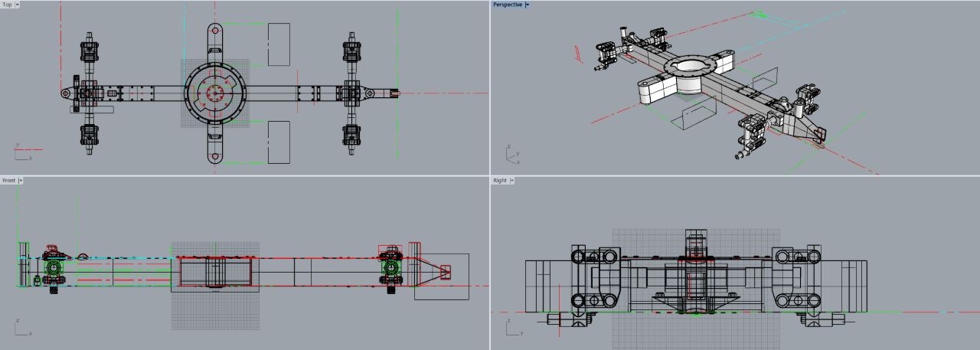Image resolution: width=980 pixels, height=350 pixels.
Task: Select the Front viewport title label
Action: click(x=8, y=181)
